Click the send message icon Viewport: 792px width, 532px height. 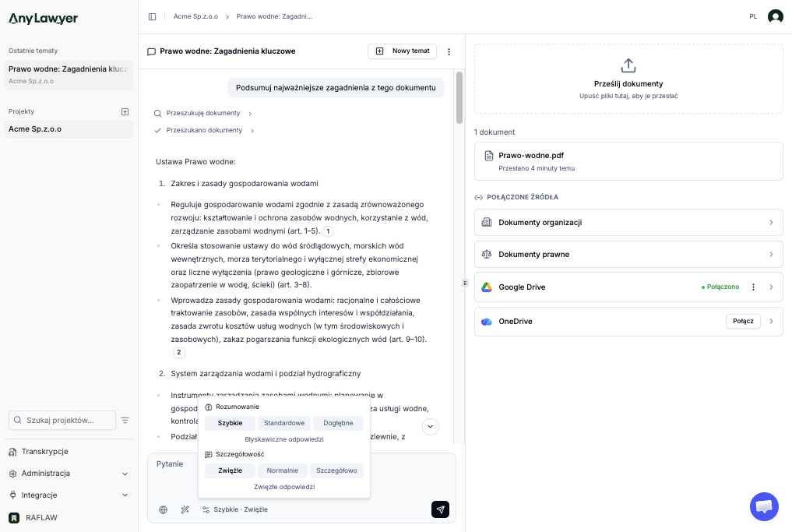pyautogui.click(x=440, y=509)
